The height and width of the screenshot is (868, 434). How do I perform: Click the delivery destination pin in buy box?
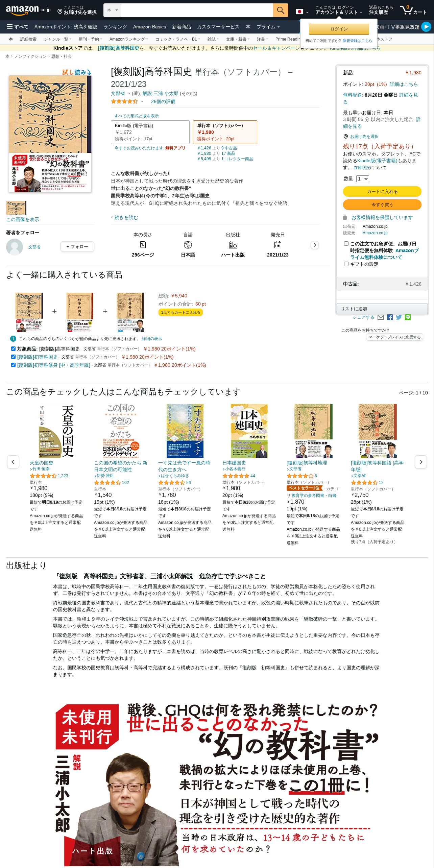pyautogui.click(x=346, y=137)
